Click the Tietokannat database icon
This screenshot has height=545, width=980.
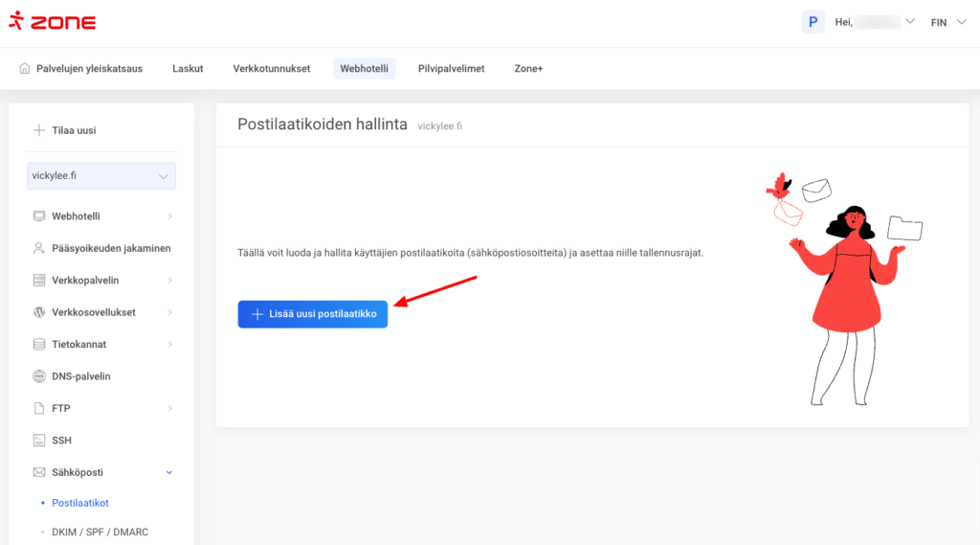(x=39, y=344)
